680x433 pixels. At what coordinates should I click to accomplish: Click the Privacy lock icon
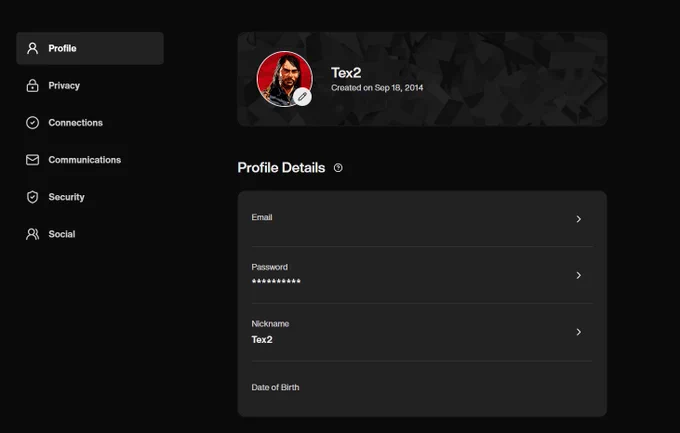[33, 85]
